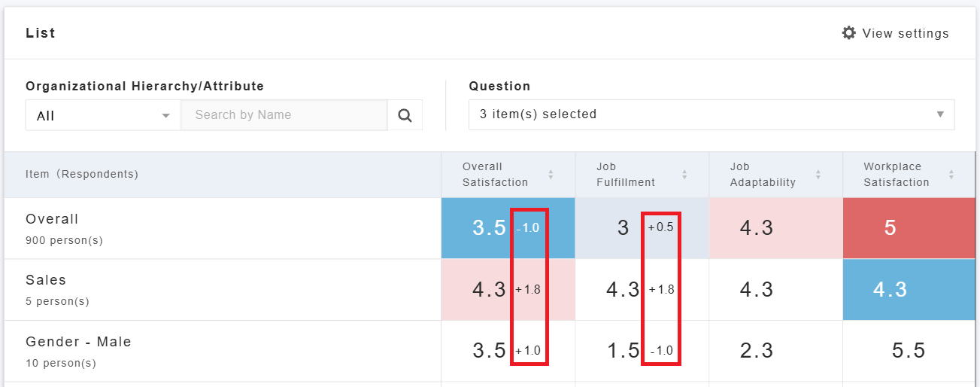
Task: Sort by Workplace Satisfaction column arrows
Action: click(x=951, y=175)
